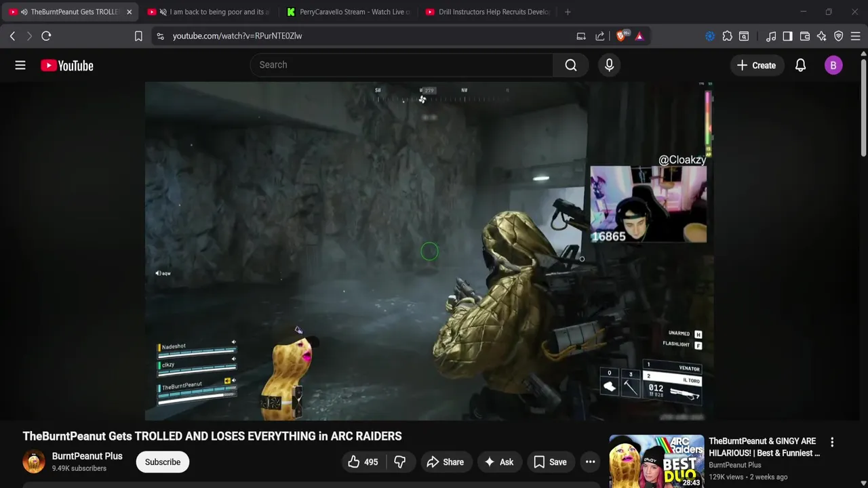
Task: Save video to a playlist
Action: 550,462
